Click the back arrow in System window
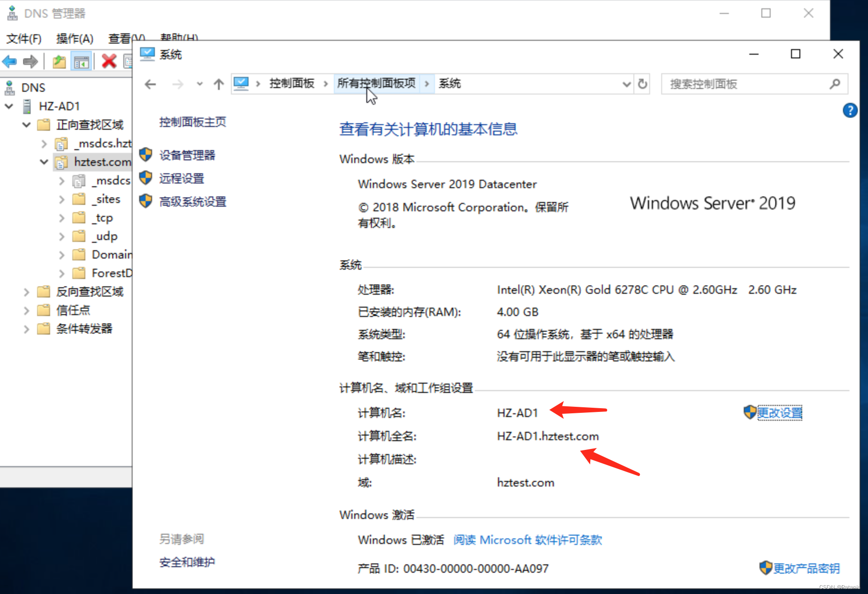 [150, 84]
